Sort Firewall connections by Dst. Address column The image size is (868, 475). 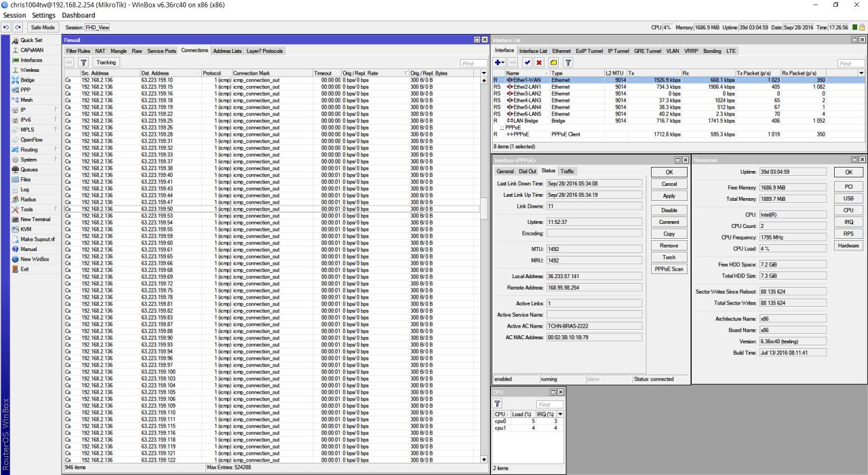point(170,73)
